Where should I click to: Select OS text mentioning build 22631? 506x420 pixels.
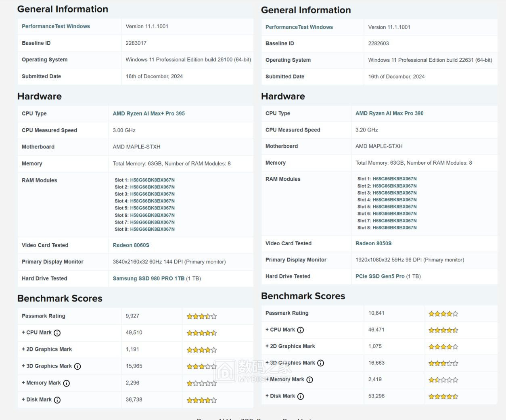click(430, 60)
